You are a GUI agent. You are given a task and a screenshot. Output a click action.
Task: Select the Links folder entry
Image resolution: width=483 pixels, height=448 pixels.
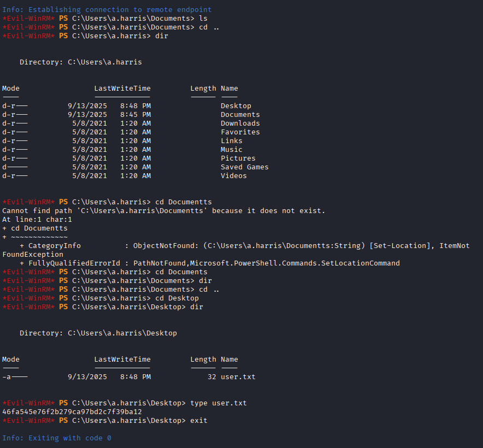[231, 141]
